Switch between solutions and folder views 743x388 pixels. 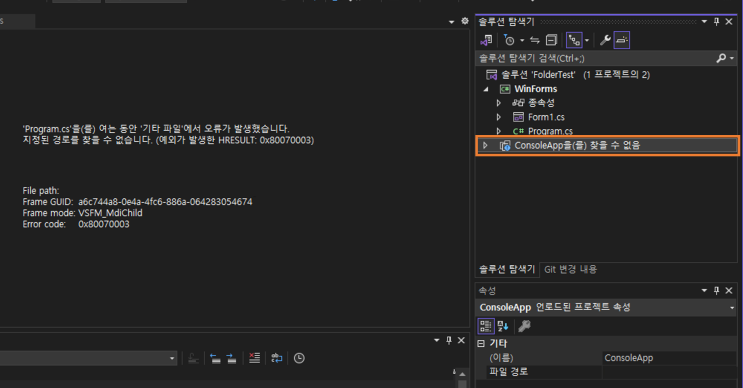pos(486,40)
